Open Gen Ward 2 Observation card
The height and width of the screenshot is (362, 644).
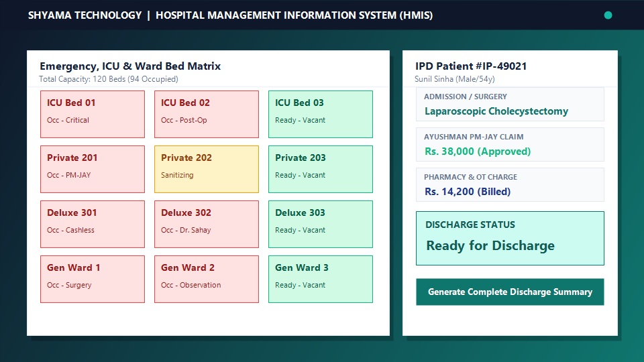pyautogui.click(x=207, y=279)
